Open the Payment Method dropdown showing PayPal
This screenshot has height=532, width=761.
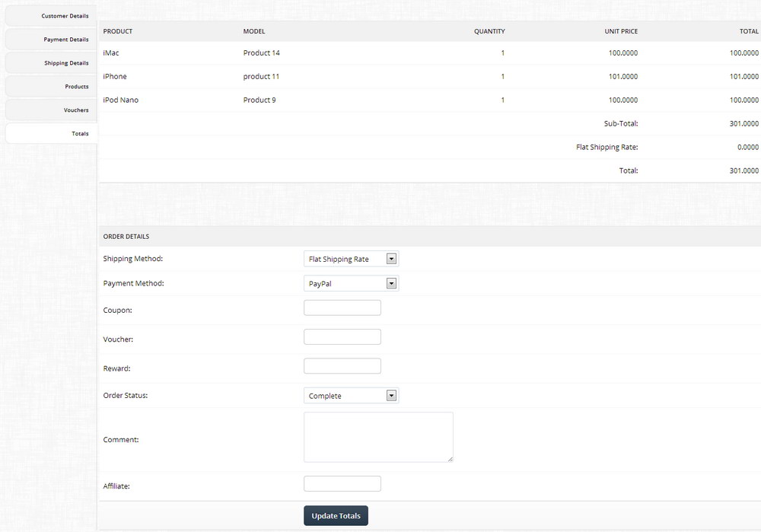pos(351,283)
